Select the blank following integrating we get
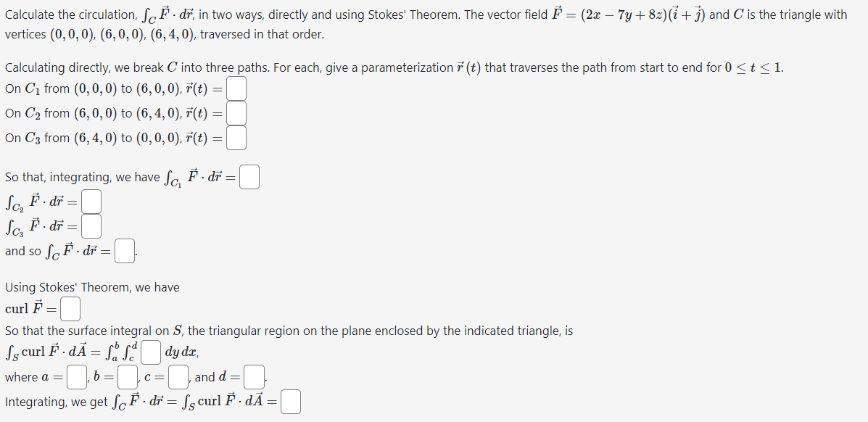The image size is (868, 422). (290, 401)
